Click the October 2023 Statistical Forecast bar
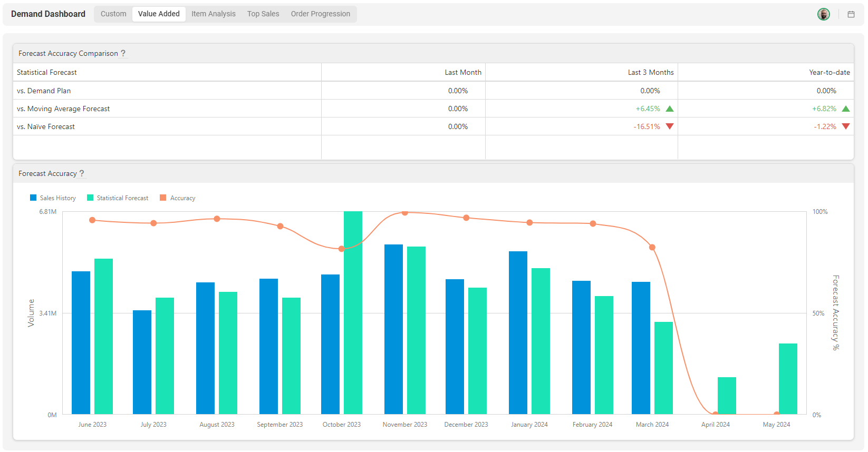The height and width of the screenshot is (452, 868). click(353, 313)
